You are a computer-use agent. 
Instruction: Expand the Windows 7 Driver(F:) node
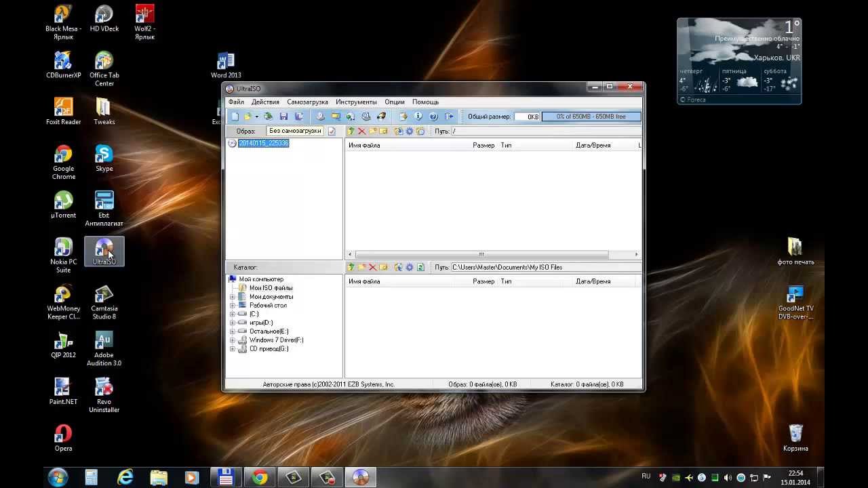233,340
